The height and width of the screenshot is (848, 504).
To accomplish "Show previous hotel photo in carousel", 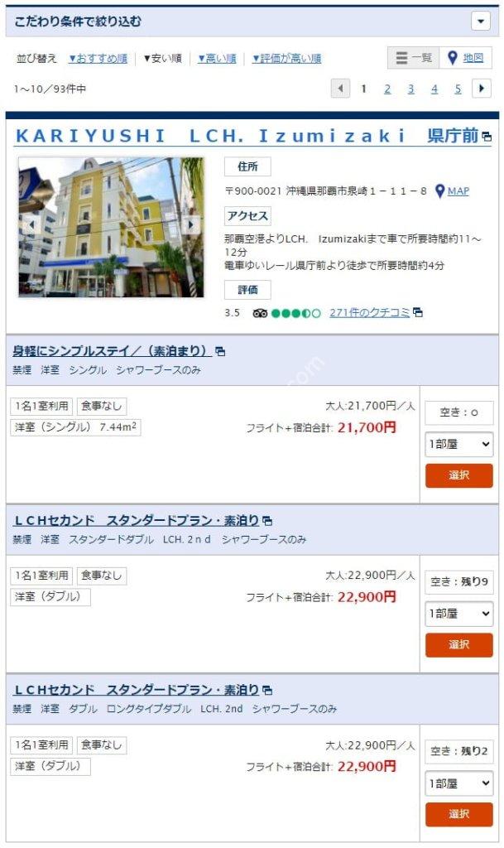I will pos(31,224).
